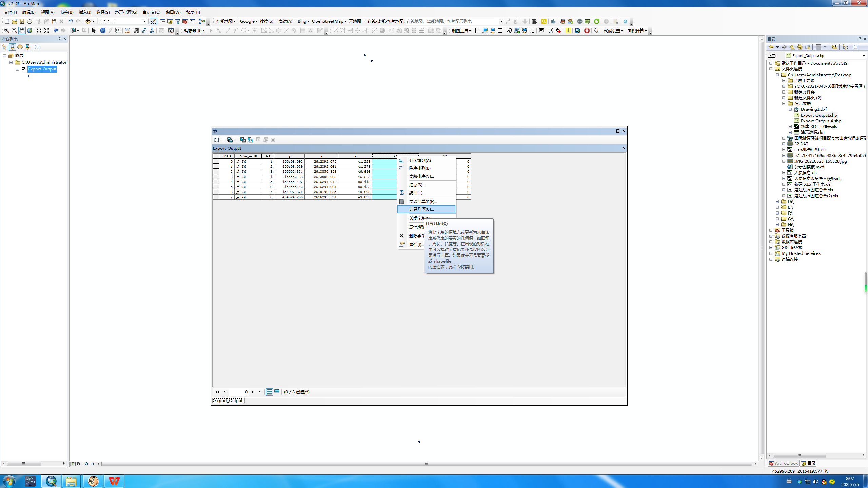Click the Full Extent globe icon
Viewport: 868px width, 488px height.
(x=29, y=30)
